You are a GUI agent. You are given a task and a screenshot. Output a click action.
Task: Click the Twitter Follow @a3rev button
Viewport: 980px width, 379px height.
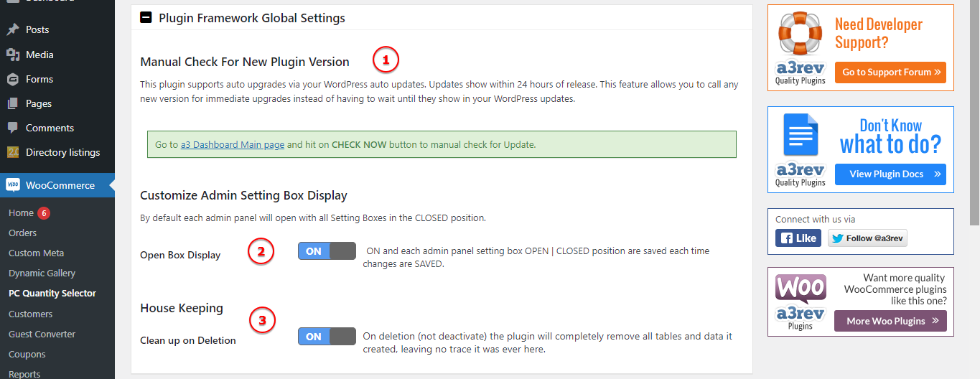[x=867, y=238]
